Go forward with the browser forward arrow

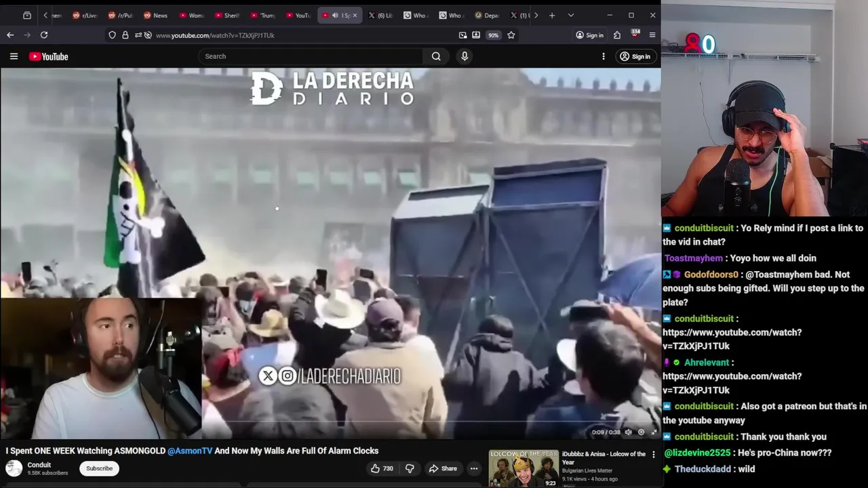[27, 35]
